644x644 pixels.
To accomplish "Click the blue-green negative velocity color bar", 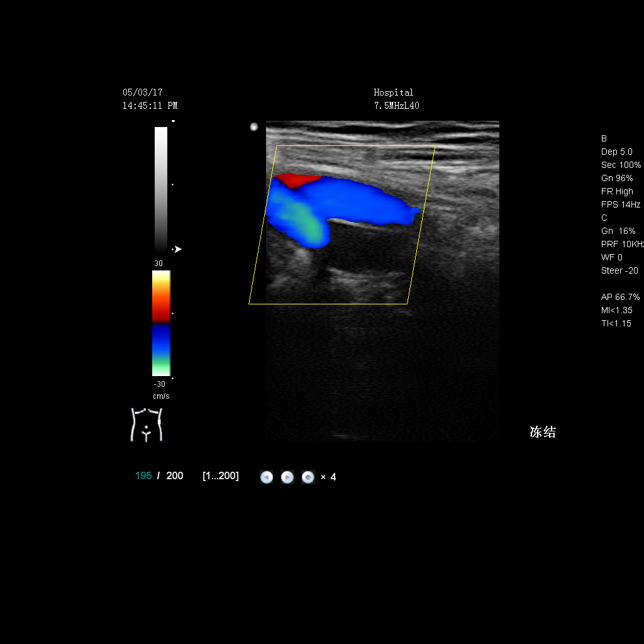I will [x=161, y=350].
